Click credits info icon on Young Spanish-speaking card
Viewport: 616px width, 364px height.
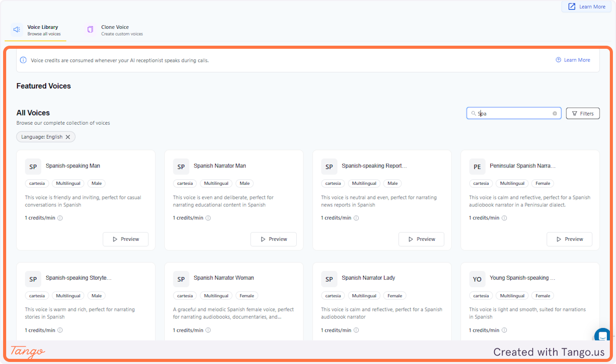pos(504,330)
